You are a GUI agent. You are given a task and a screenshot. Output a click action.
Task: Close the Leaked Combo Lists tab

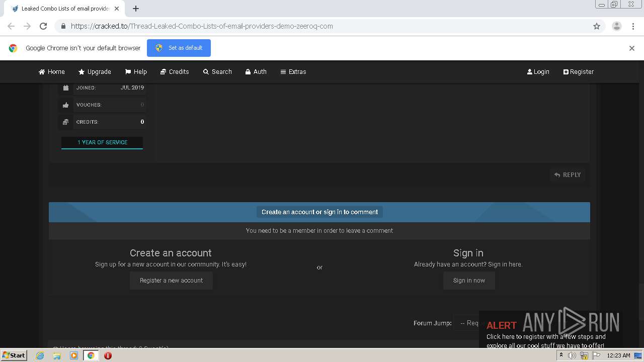click(117, 9)
